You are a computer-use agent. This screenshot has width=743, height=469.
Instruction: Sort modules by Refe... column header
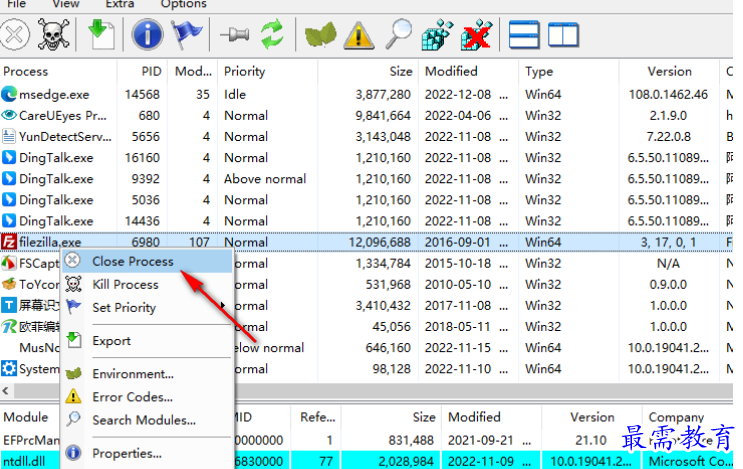point(317,417)
